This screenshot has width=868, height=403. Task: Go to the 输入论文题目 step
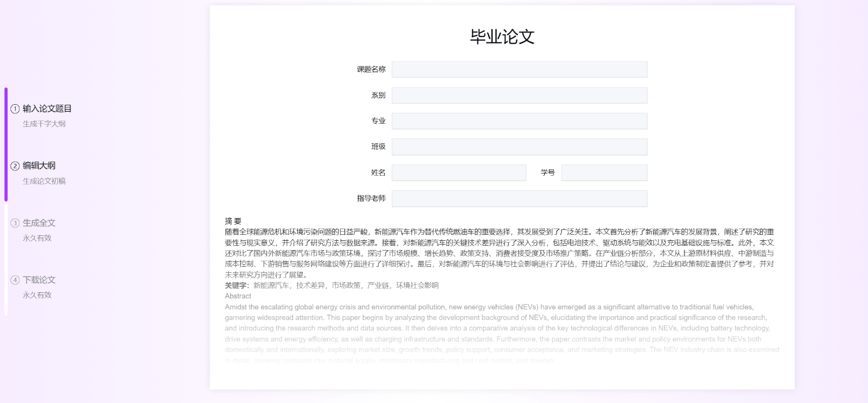47,108
